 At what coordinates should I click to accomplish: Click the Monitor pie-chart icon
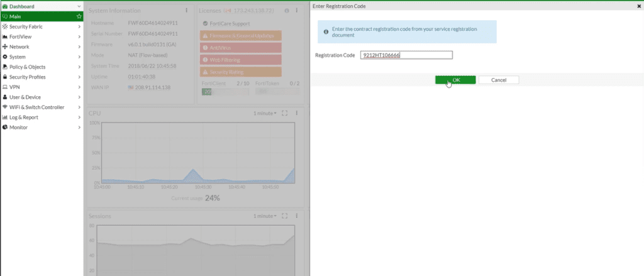(5, 128)
